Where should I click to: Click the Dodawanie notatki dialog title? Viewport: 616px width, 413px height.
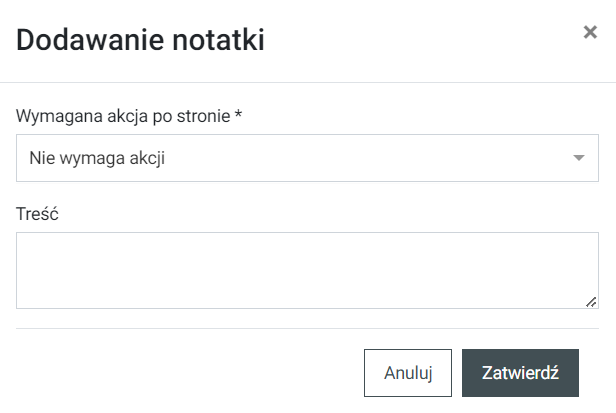[x=141, y=41]
